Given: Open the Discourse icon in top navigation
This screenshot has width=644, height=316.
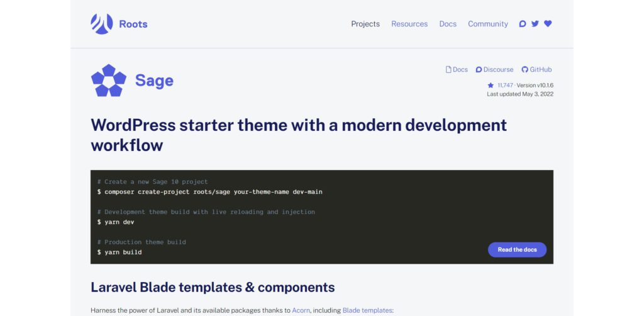Looking at the screenshot, I should [x=523, y=24].
